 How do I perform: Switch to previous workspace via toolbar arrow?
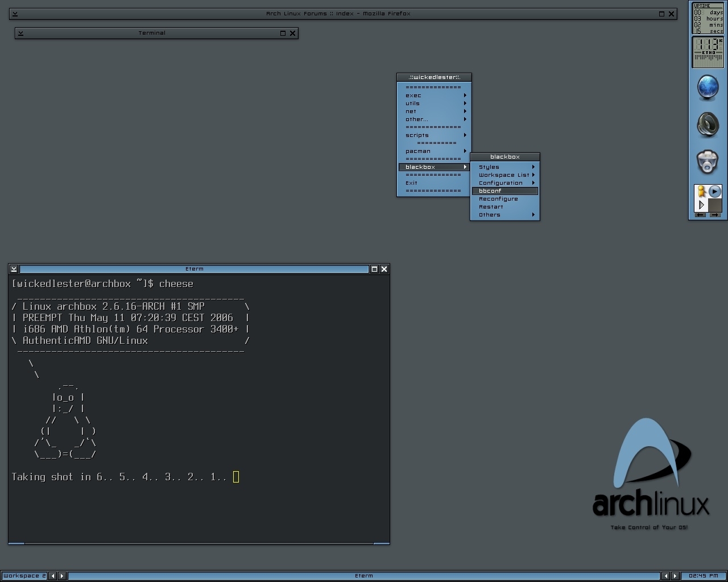point(53,576)
